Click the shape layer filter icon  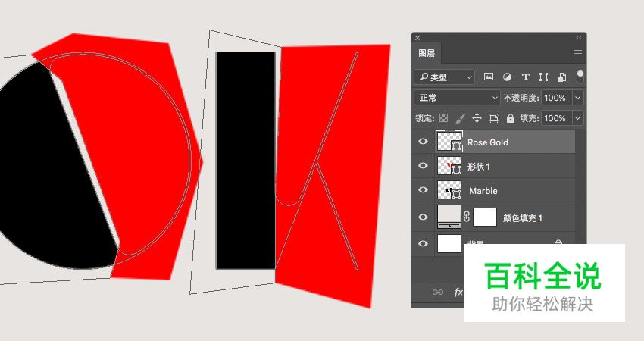pyautogui.click(x=543, y=77)
